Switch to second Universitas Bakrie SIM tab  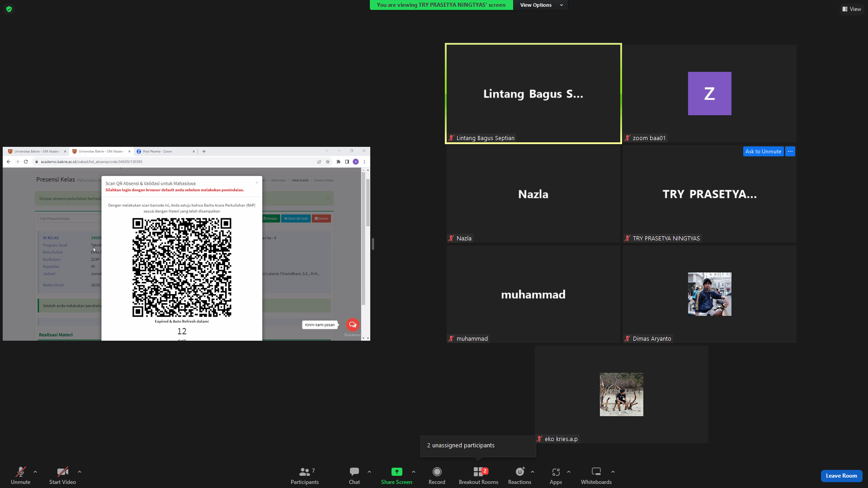coord(101,151)
